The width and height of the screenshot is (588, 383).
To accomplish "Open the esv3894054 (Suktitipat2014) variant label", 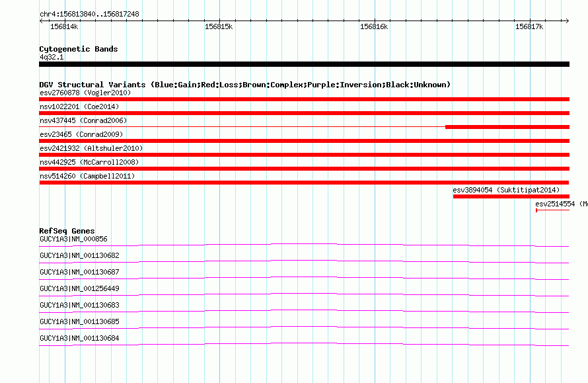I will pos(506,191).
